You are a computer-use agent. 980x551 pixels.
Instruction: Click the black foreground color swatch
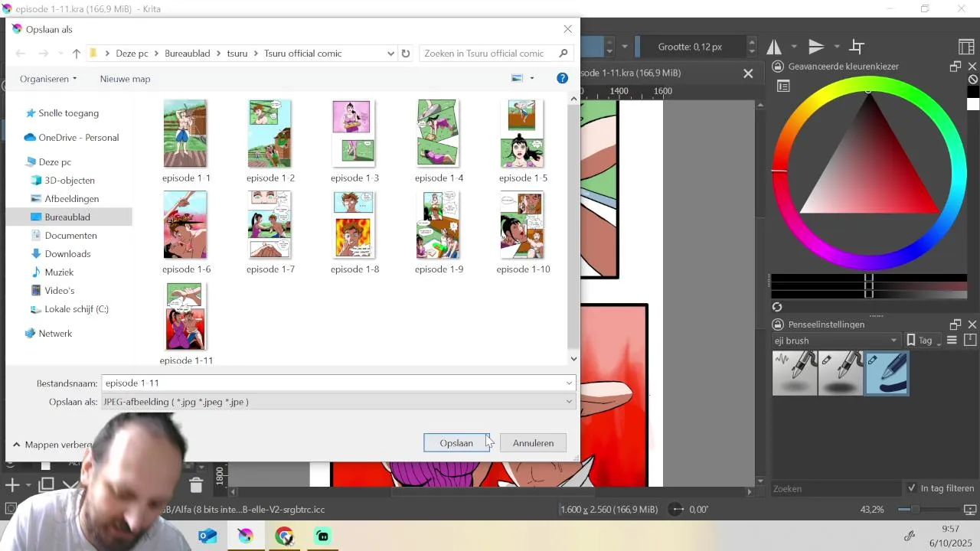973,92
